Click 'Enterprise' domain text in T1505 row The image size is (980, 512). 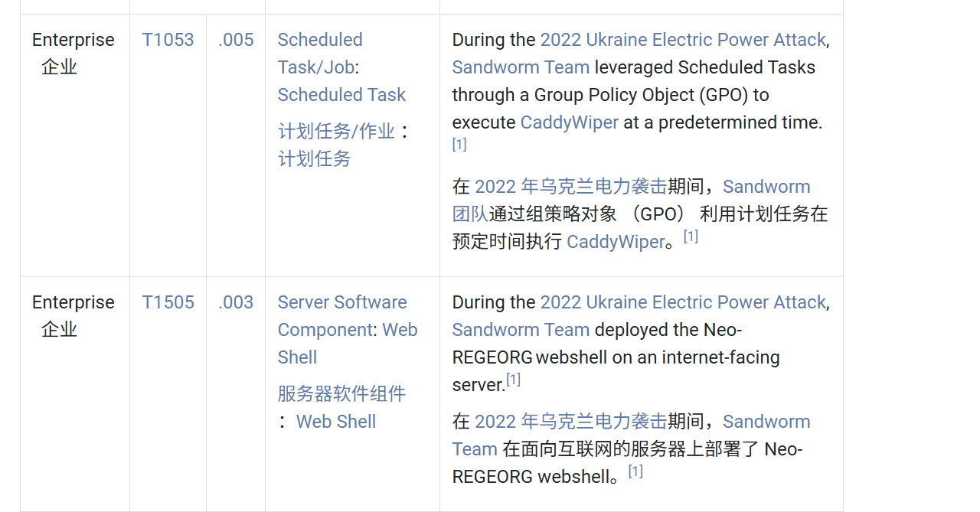[73, 302]
